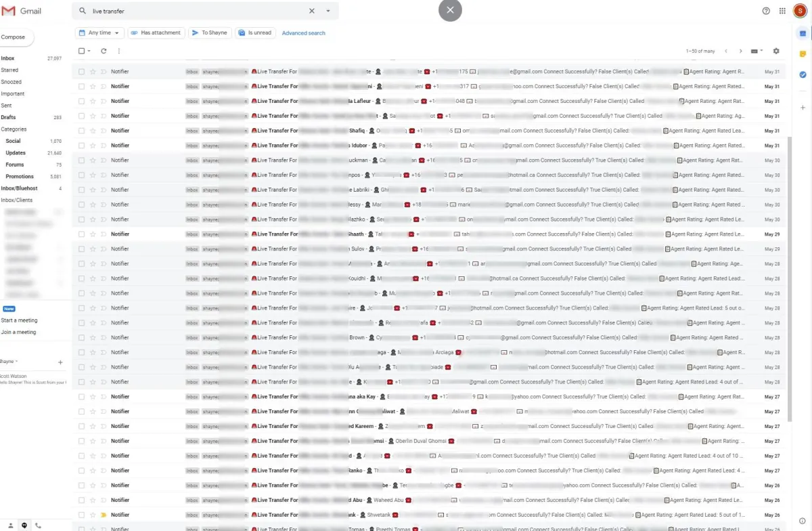Screen dimensions: 812x531
Task: Switch to Hangouts contacts tab
Action: (x=10, y=526)
